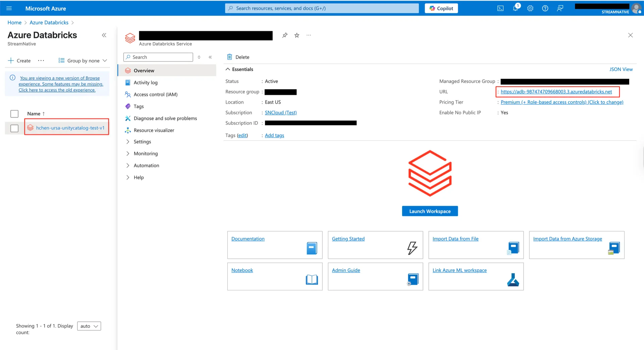
Task: Click the expand/collapse all arrows next to Search
Action: click(x=199, y=57)
